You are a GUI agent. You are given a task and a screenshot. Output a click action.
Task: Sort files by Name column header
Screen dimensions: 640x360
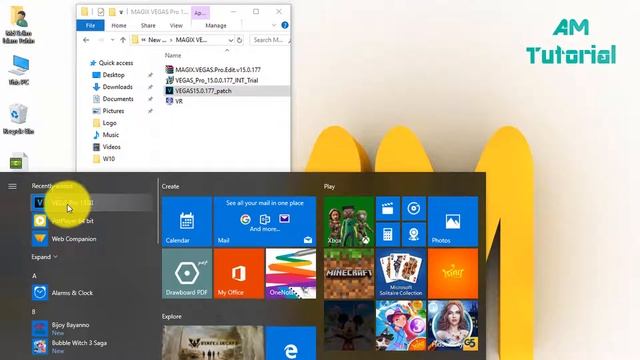click(173, 55)
